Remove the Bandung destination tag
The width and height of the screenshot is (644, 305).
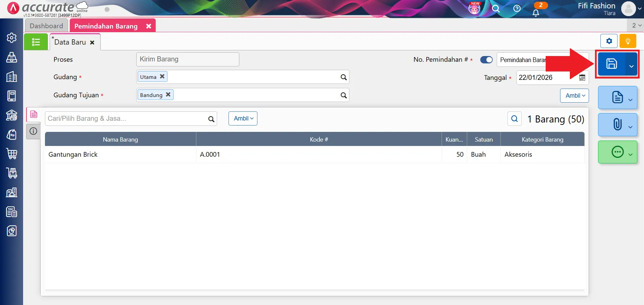pos(168,95)
